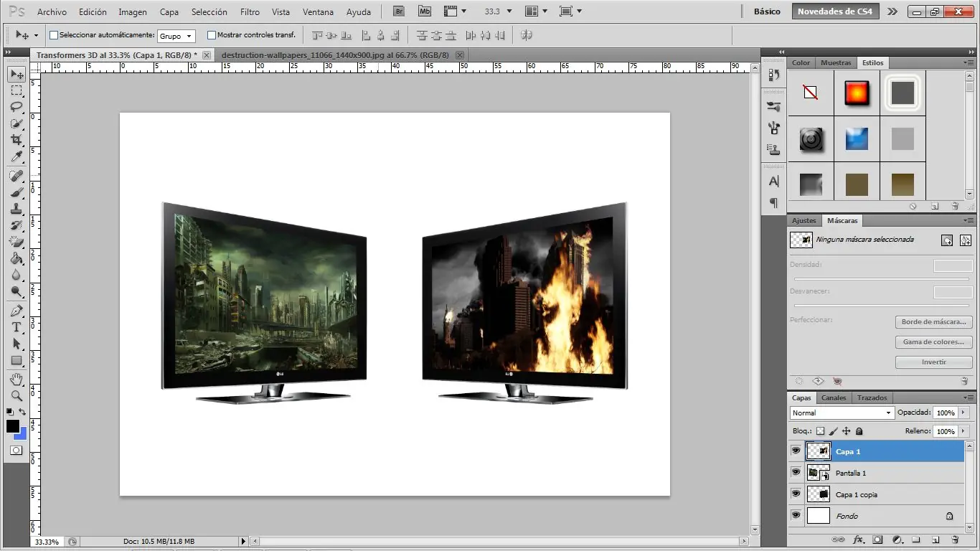Image resolution: width=980 pixels, height=551 pixels.
Task: Click the 33.33% zoom field in status bar
Action: [47, 542]
